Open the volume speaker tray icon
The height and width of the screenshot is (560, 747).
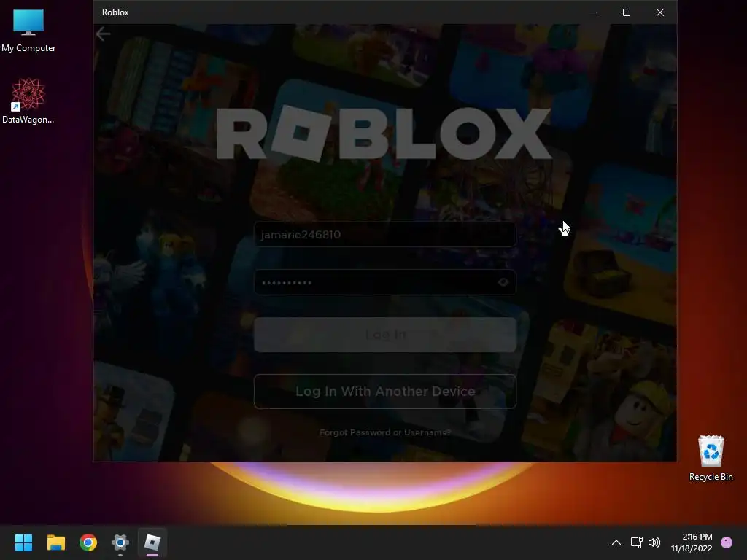pos(654,542)
